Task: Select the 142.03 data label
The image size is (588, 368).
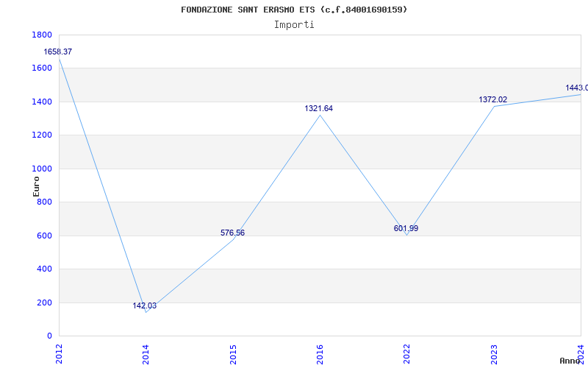Action: coord(144,305)
